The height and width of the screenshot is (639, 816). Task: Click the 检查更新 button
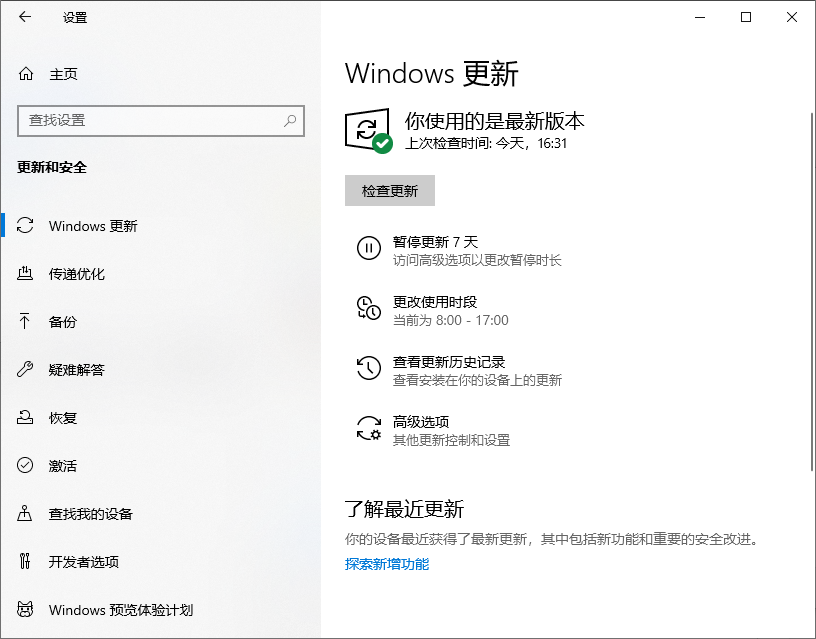tap(390, 190)
